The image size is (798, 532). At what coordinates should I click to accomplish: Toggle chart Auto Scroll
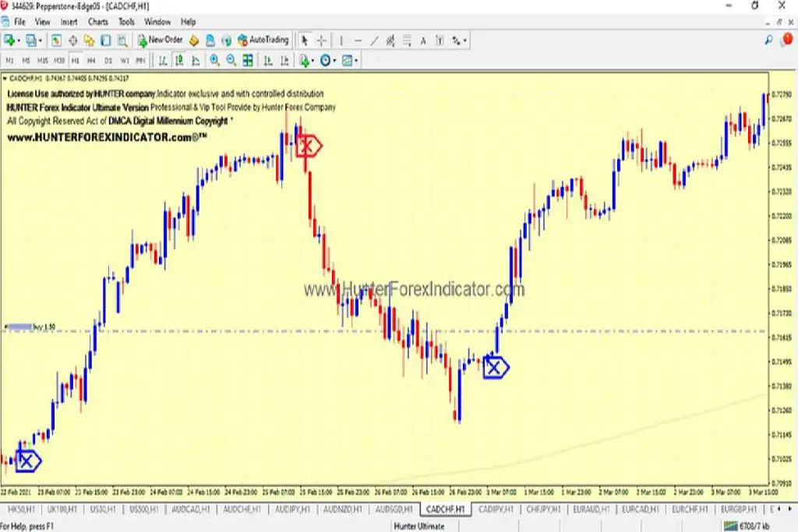[268, 61]
